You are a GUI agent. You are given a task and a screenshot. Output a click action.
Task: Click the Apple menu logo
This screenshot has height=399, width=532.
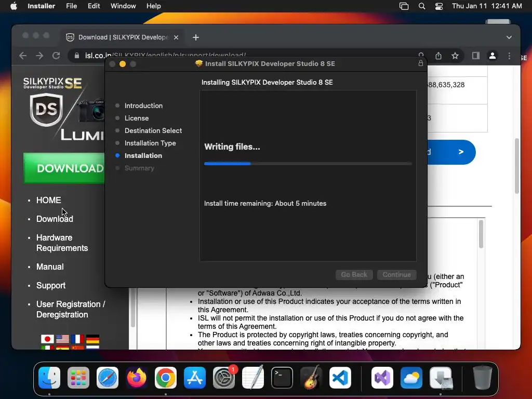(x=14, y=6)
